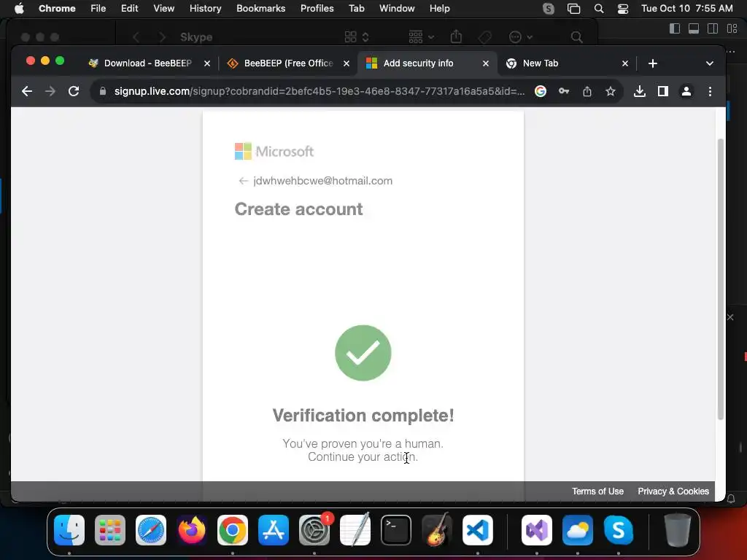This screenshot has width=747, height=560.
Task: Click the Chrome forward arrow button
Action: click(x=50, y=91)
